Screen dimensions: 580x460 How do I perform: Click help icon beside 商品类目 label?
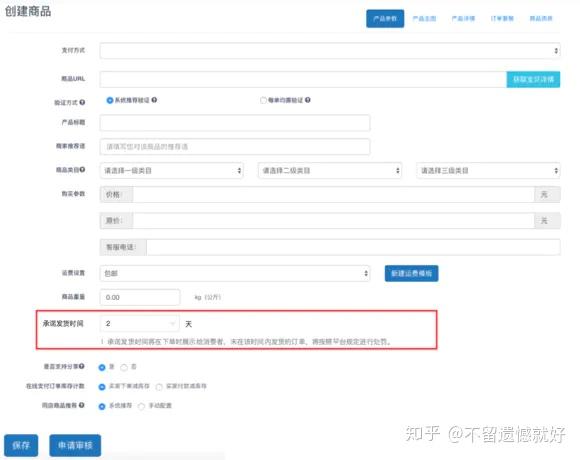82,170
